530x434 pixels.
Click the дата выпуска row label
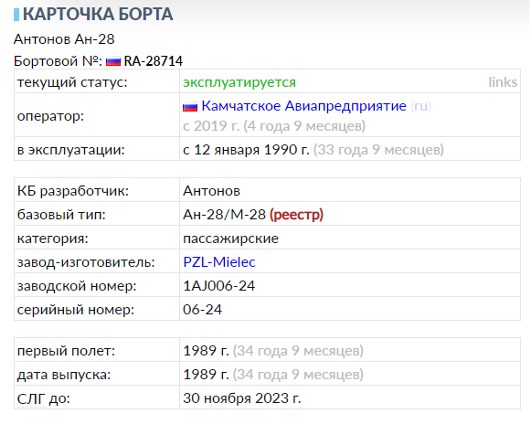pyautogui.click(x=64, y=375)
